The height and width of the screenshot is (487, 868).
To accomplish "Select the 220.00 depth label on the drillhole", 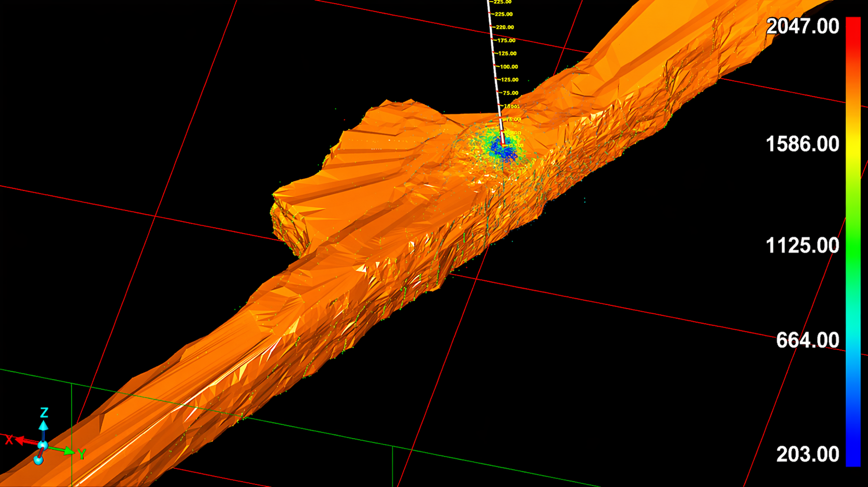I will click(x=505, y=27).
